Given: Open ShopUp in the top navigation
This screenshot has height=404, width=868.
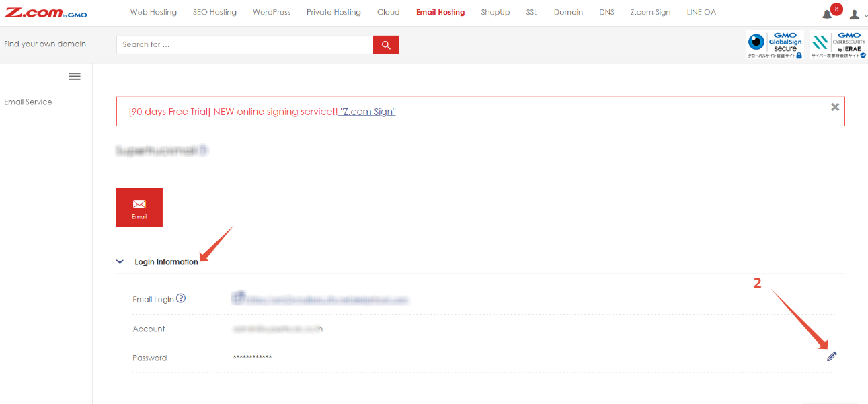Looking at the screenshot, I should [x=496, y=12].
